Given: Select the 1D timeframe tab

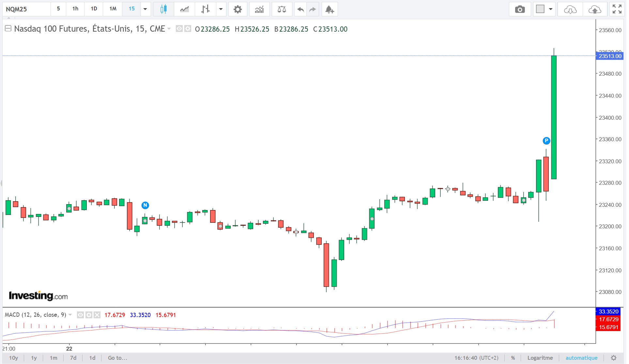Looking at the screenshot, I should pyautogui.click(x=94, y=9).
